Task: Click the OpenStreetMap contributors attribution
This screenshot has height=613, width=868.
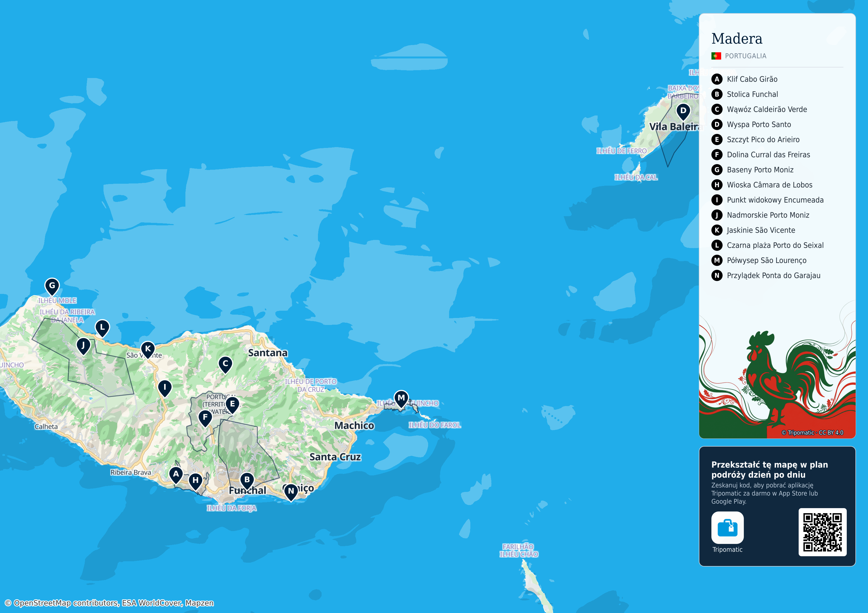Action: [x=109, y=603]
